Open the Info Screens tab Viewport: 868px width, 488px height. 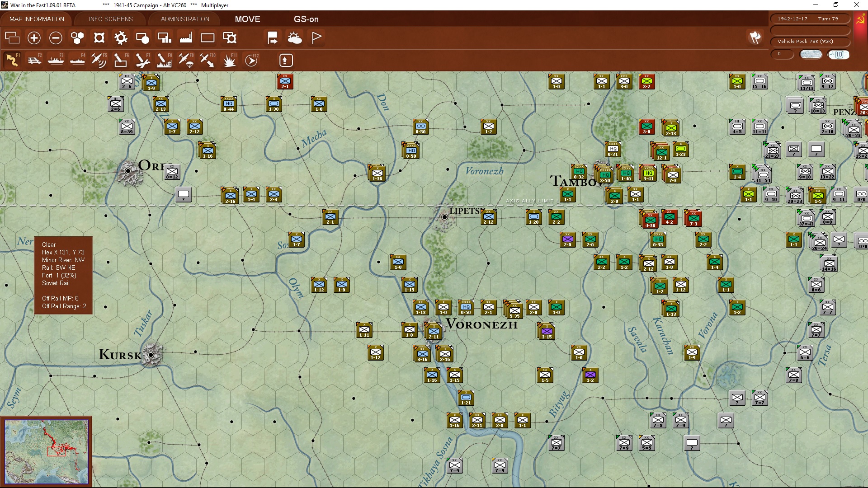click(111, 19)
